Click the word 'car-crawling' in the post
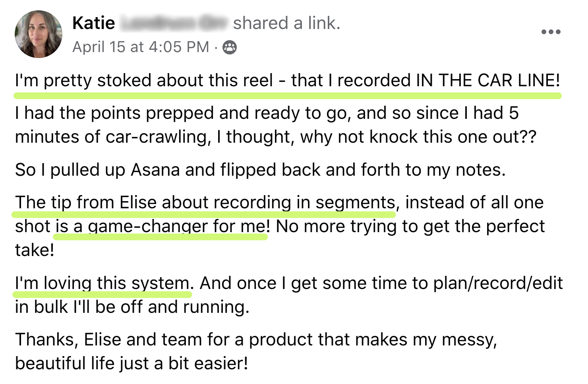The width and height of the screenshot is (588, 384). [x=158, y=137]
